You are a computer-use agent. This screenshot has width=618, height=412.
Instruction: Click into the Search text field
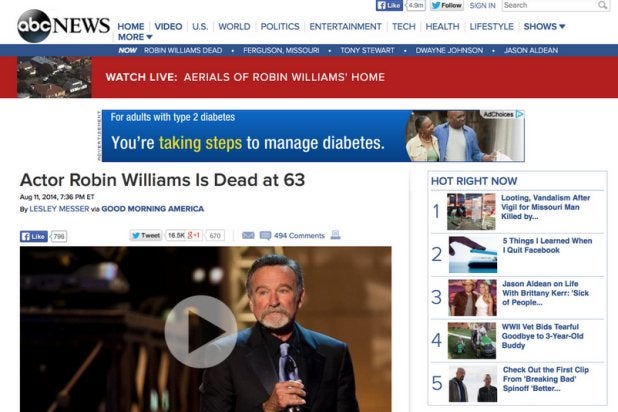coord(548,5)
